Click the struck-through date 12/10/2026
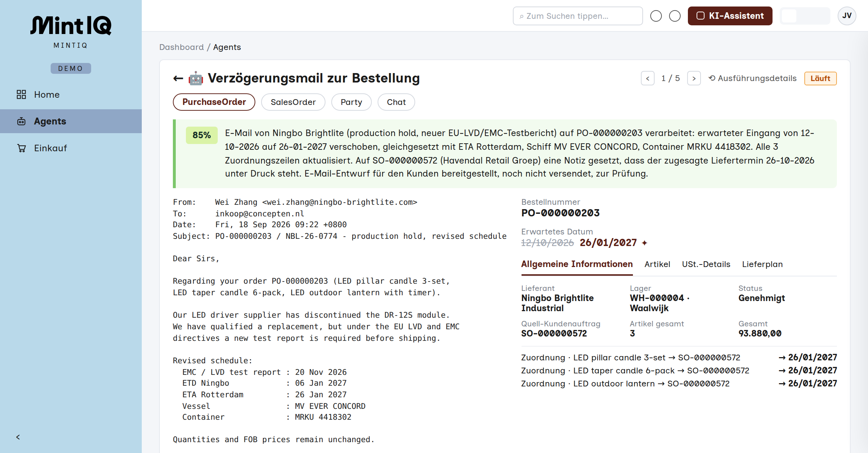This screenshot has width=868, height=453. pos(547,243)
